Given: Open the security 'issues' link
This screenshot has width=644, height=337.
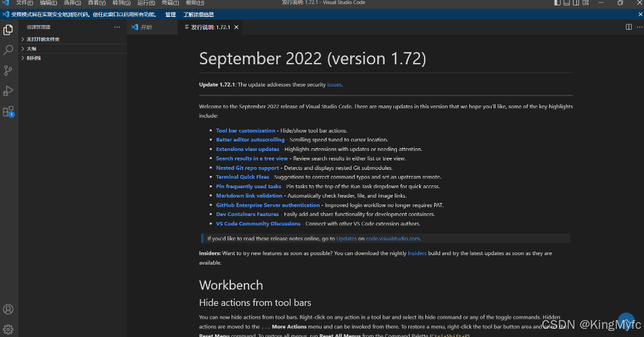Looking at the screenshot, I should tap(334, 85).
